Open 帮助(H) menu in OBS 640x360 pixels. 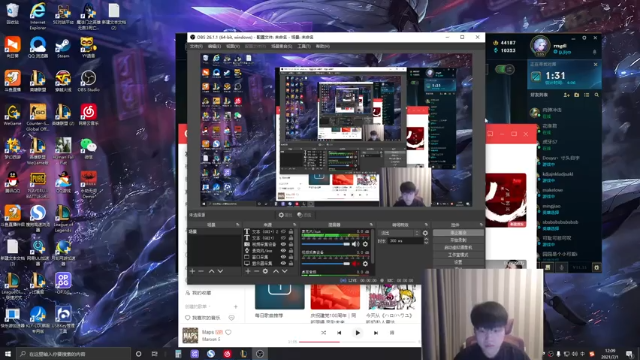pos(322,46)
